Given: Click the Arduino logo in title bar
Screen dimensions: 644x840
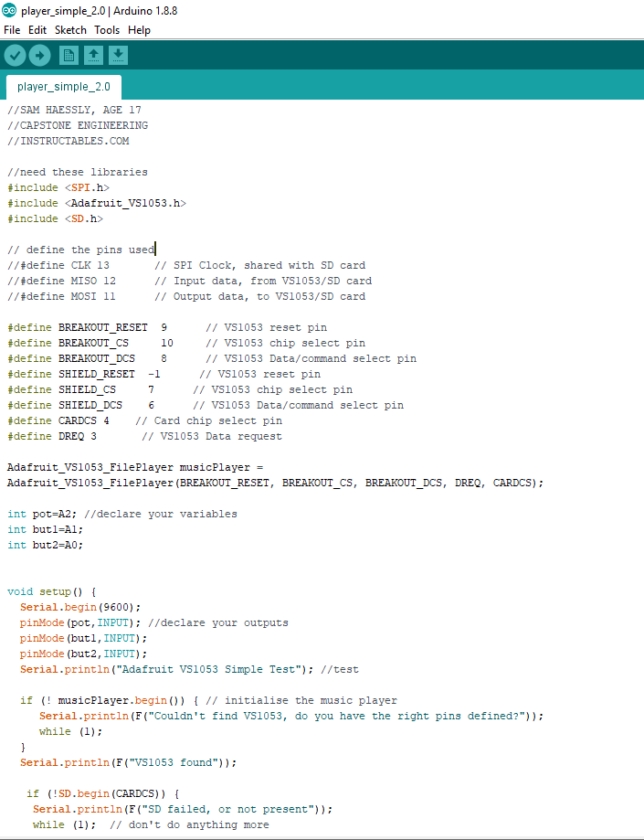Looking at the screenshot, I should [9, 11].
